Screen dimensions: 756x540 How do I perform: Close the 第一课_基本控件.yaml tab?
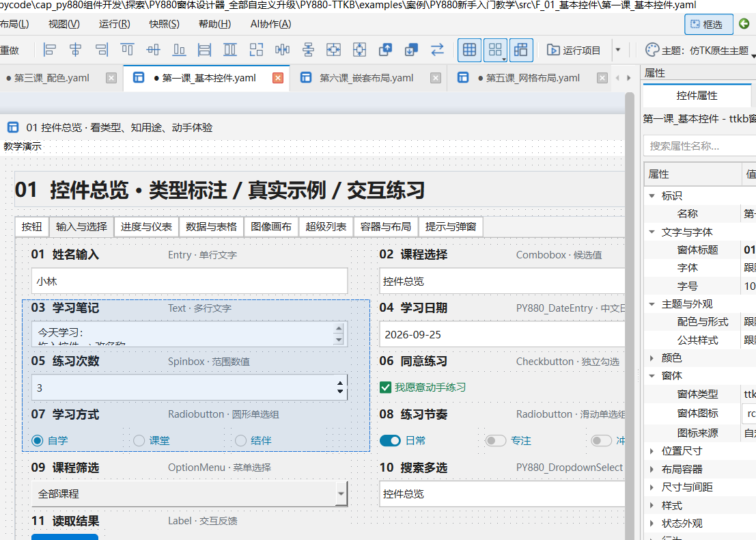click(x=278, y=78)
